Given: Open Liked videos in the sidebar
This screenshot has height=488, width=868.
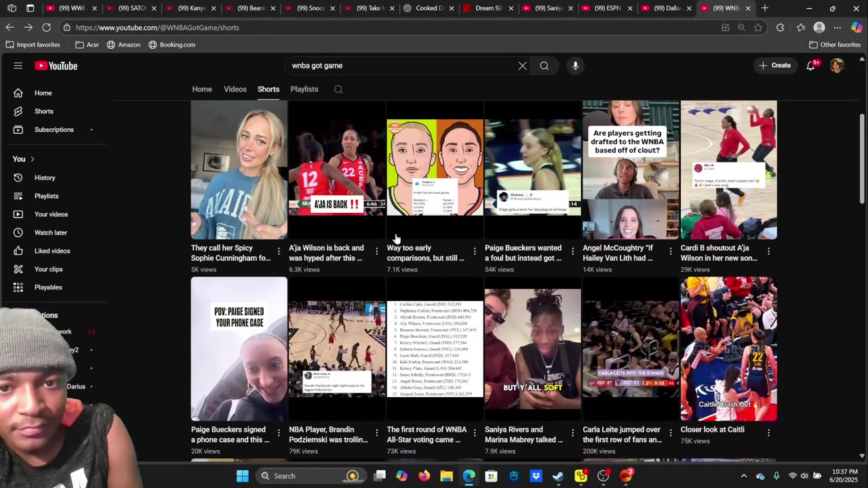Looking at the screenshot, I should [53, 251].
